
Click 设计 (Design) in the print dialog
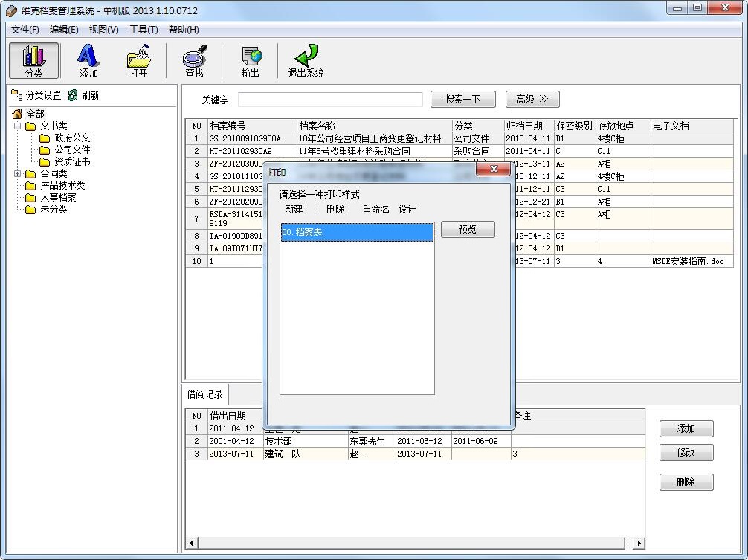[x=407, y=210]
